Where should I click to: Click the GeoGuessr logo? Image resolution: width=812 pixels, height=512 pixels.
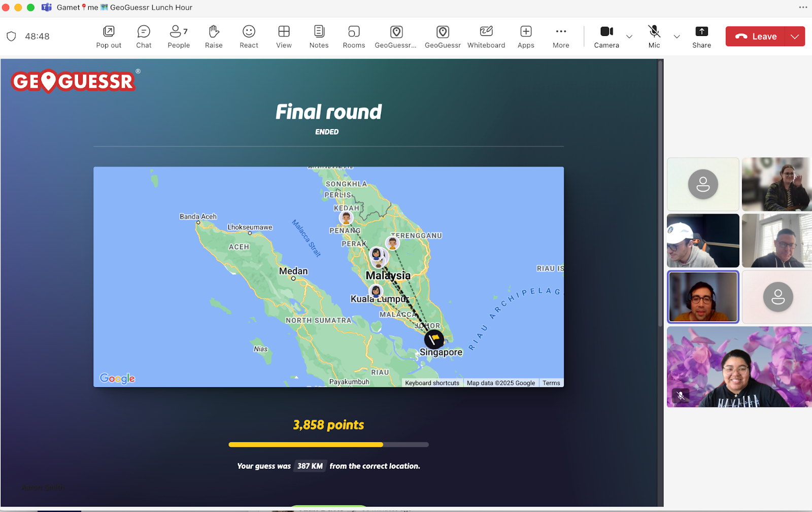point(75,81)
